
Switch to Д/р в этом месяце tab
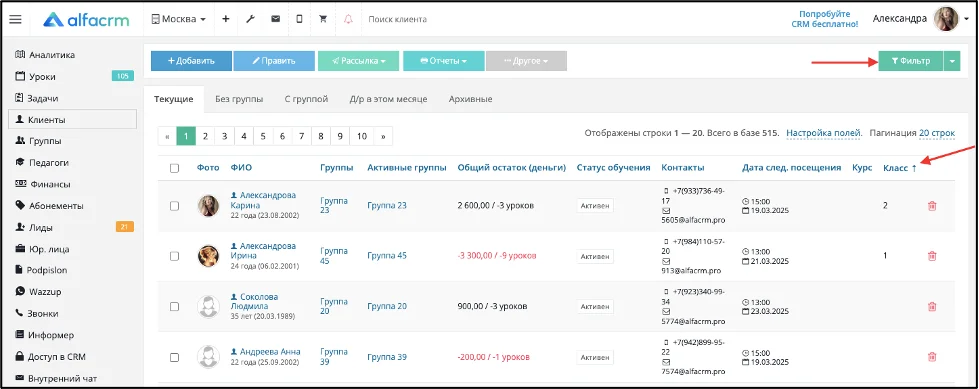point(388,99)
